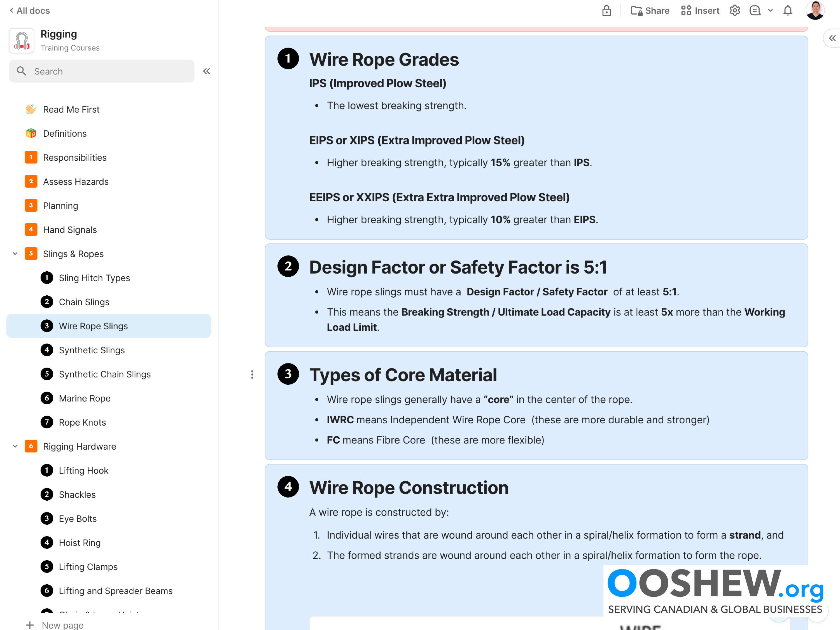Click the user profile avatar
This screenshot has width=840, height=630.
coord(815,10)
